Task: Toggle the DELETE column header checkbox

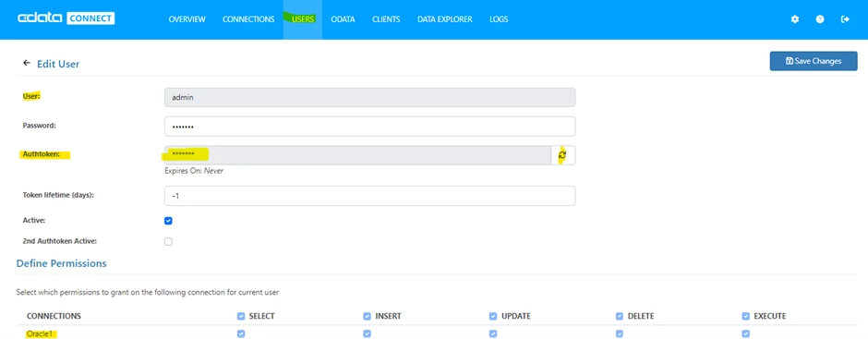Action: point(620,316)
